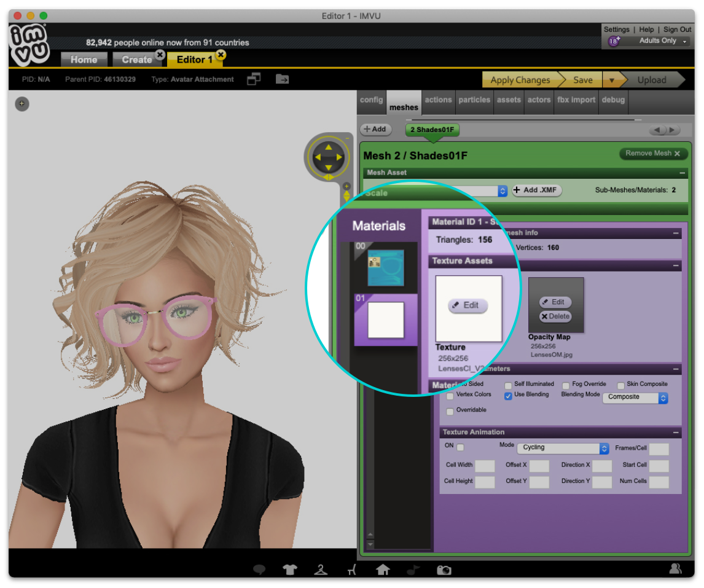Click the Upload button

652,80
